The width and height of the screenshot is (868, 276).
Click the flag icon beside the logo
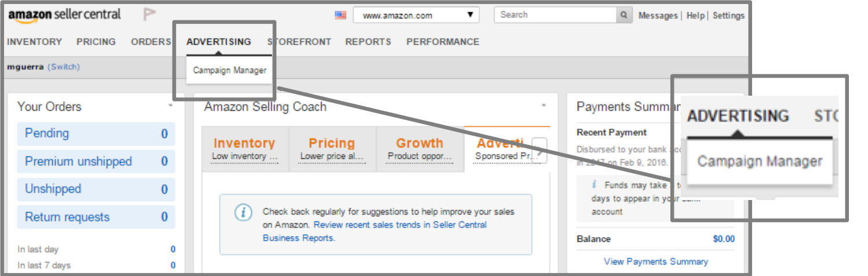149,14
